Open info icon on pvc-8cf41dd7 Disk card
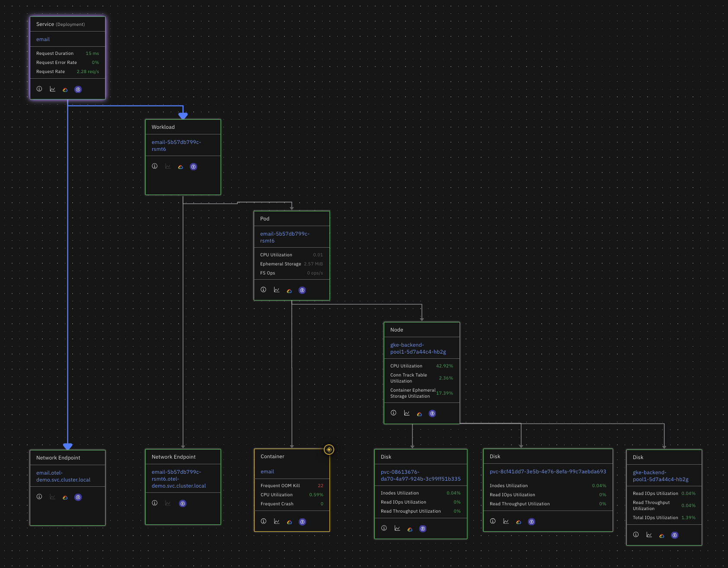The height and width of the screenshot is (568, 728). (493, 521)
